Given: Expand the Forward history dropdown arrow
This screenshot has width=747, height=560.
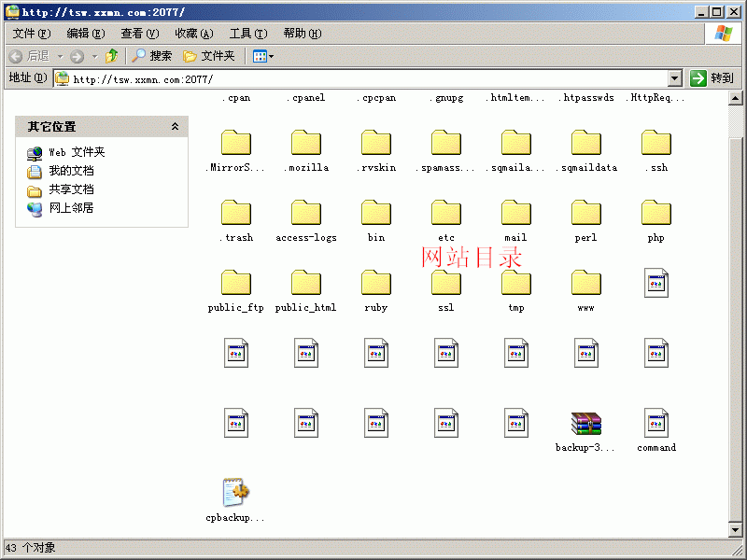Looking at the screenshot, I should tap(94, 57).
